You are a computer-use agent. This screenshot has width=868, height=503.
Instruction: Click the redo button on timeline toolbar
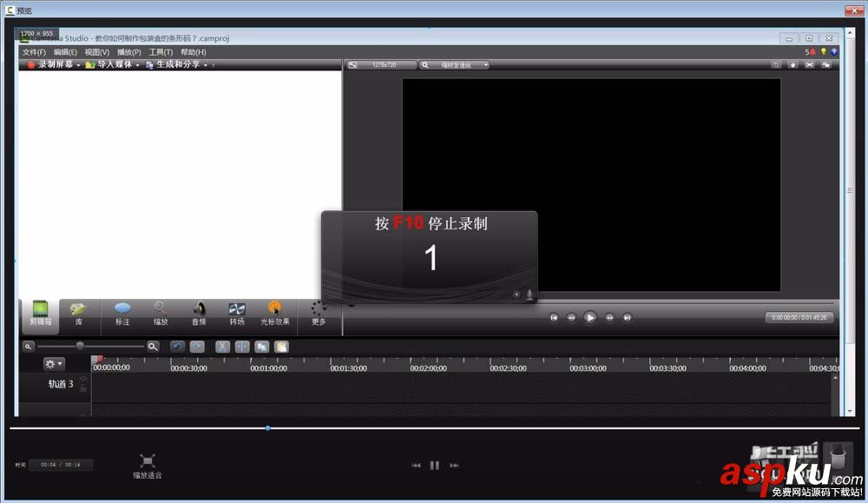pyautogui.click(x=197, y=347)
